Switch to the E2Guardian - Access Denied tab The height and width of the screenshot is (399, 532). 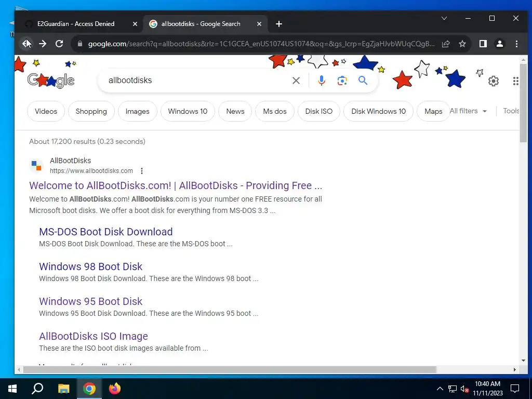click(76, 24)
